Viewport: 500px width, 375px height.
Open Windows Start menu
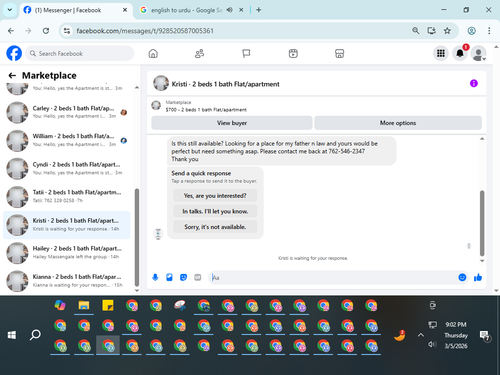(x=12, y=335)
